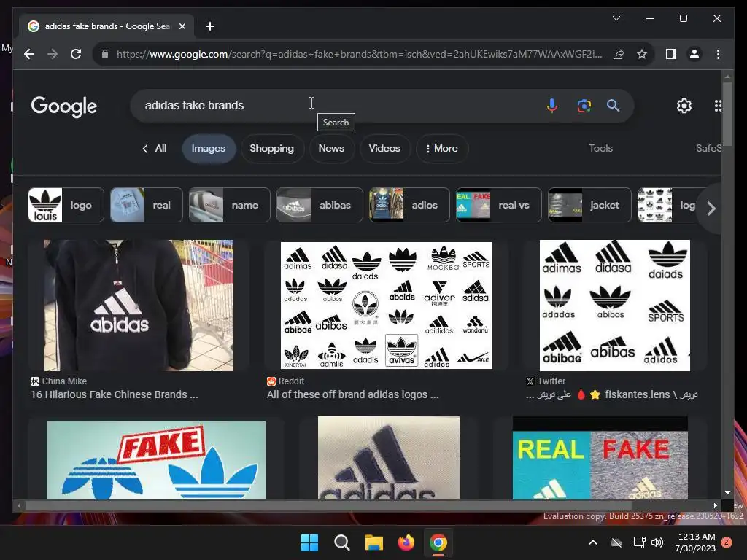Viewport: 747px width, 560px height.
Task: Close the adidas fake brands tab
Action: point(182,26)
